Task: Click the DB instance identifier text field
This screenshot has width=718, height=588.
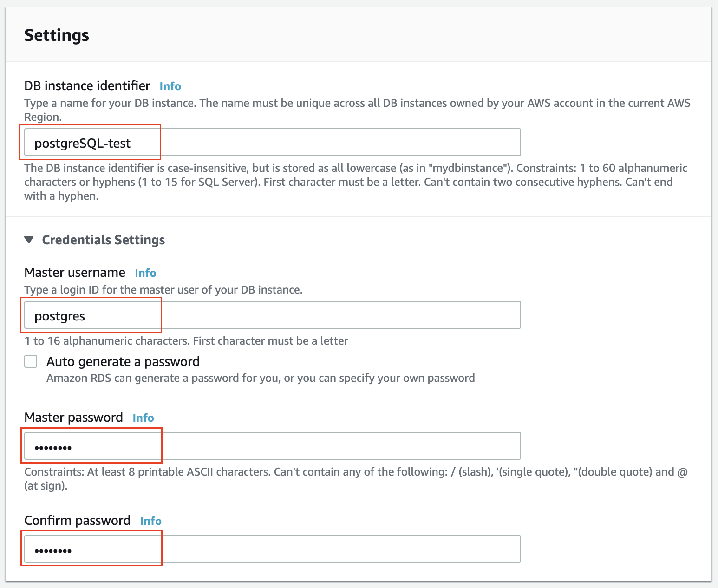Action: [272, 143]
